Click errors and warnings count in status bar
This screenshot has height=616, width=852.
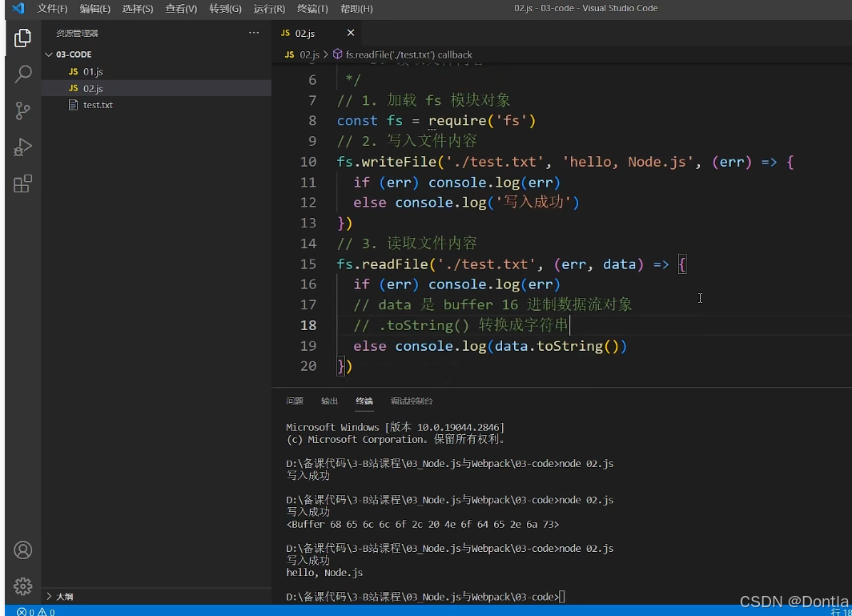click(x=36, y=612)
